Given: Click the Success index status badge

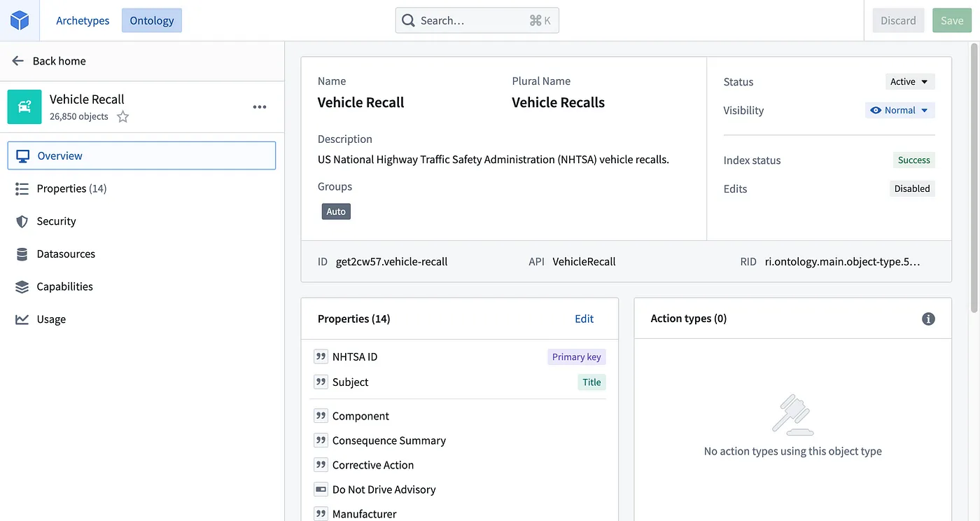Looking at the screenshot, I should pos(913,160).
